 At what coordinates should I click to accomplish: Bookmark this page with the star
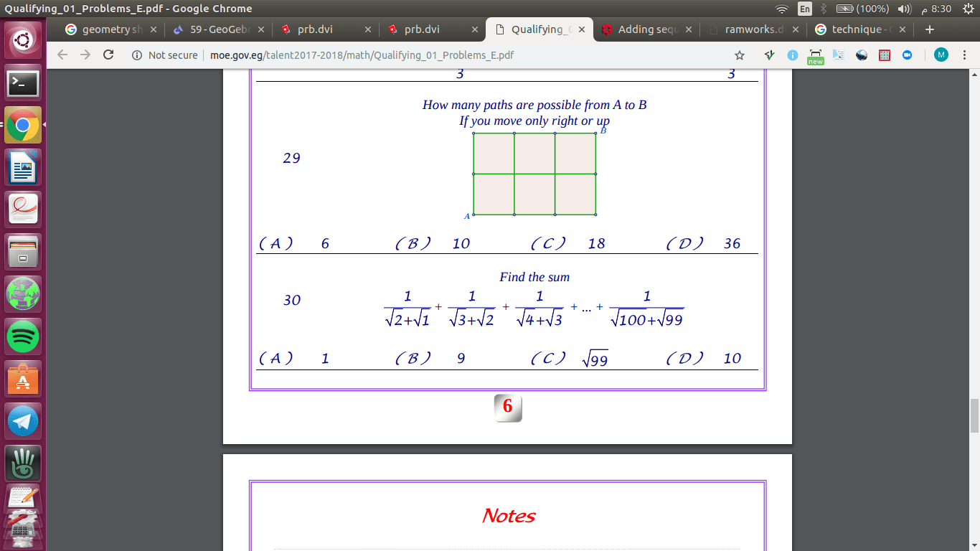[x=740, y=55]
